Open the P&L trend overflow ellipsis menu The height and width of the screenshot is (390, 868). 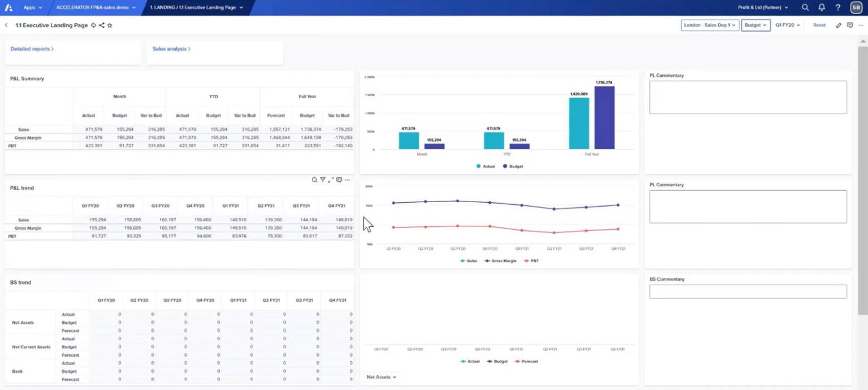coord(348,179)
